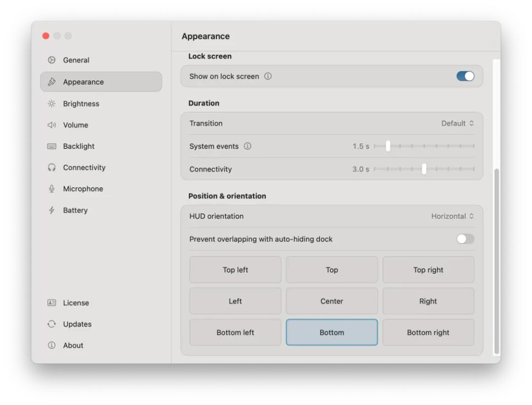Close the settings window with red button

point(46,36)
